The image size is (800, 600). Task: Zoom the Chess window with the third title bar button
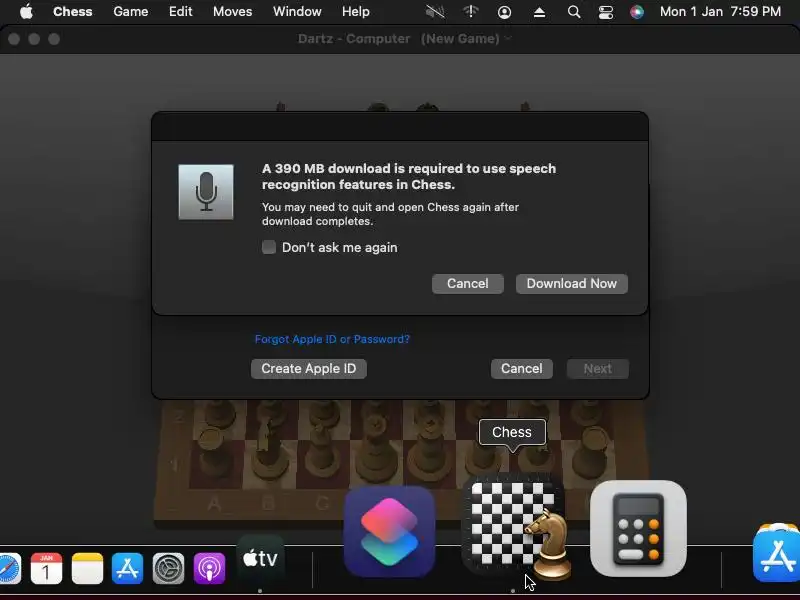pos(54,39)
